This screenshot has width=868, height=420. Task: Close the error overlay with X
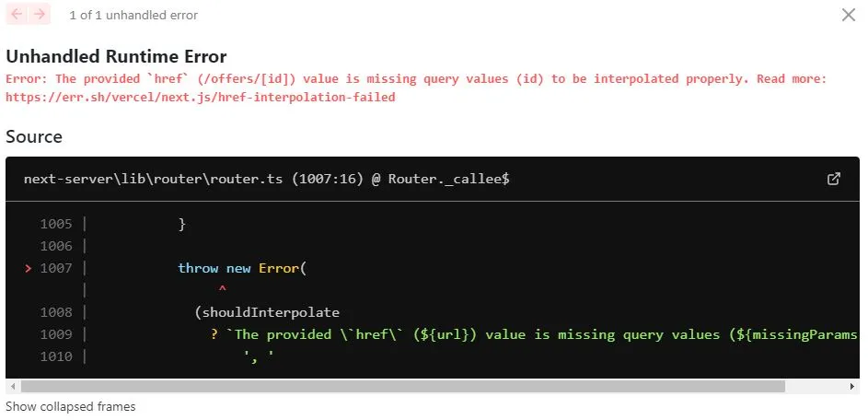[x=848, y=15]
